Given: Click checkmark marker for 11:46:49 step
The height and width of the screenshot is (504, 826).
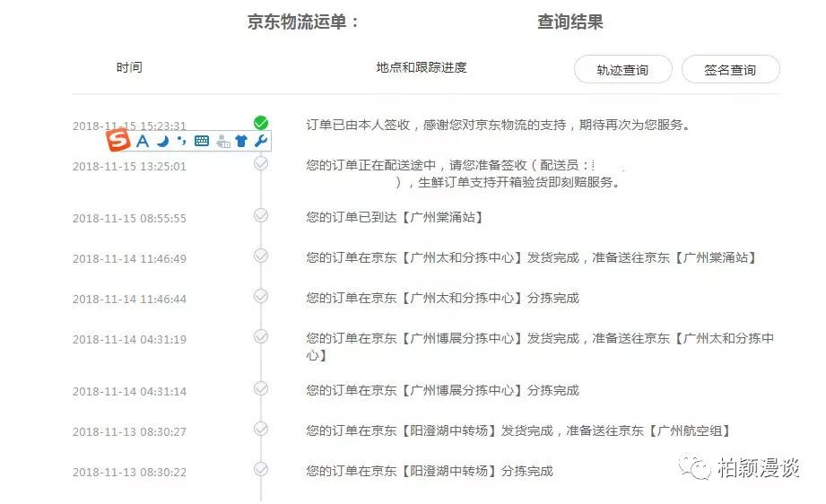Looking at the screenshot, I should click(x=261, y=256).
